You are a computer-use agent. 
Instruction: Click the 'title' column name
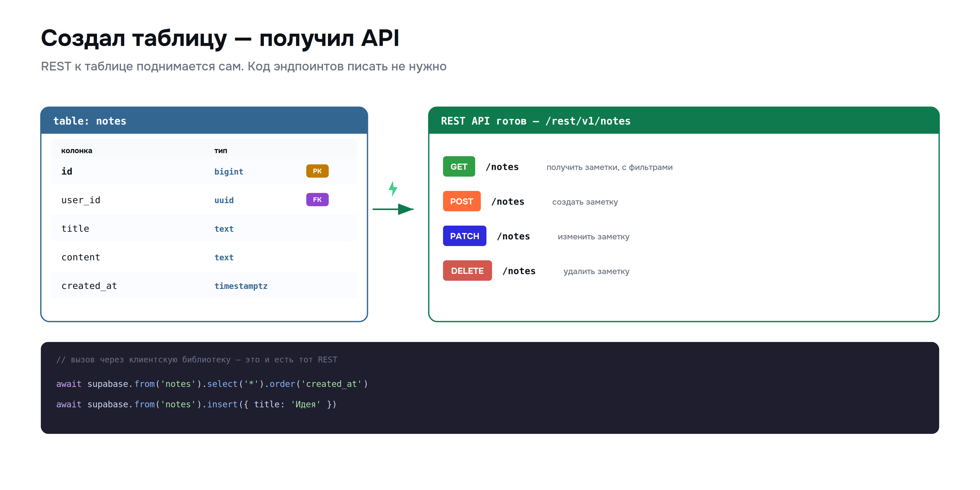[75, 229]
